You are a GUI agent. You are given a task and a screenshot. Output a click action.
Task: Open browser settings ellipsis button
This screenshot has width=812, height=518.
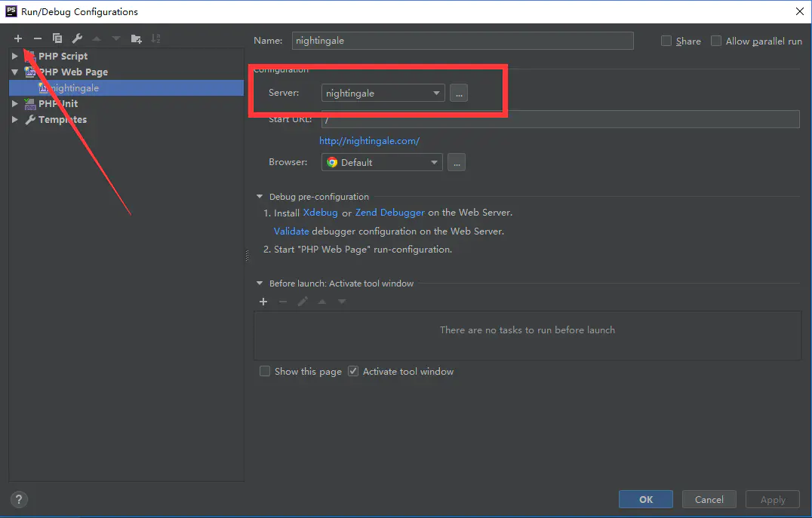(x=457, y=162)
